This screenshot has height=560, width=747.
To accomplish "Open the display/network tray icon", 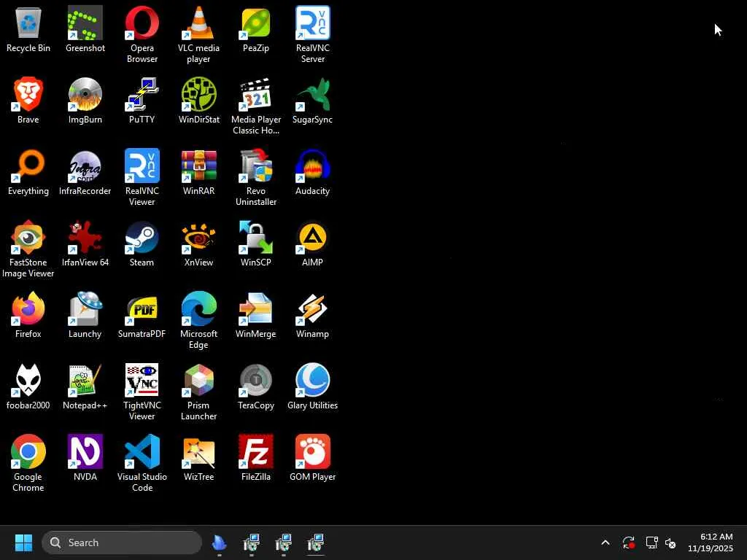I will point(651,542).
